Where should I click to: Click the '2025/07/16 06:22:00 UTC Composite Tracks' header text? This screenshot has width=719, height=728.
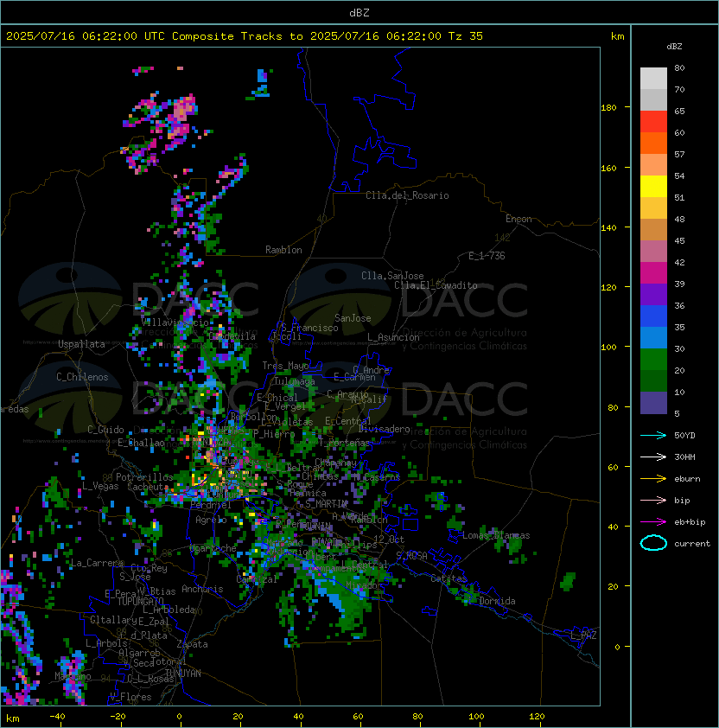(x=144, y=36)
